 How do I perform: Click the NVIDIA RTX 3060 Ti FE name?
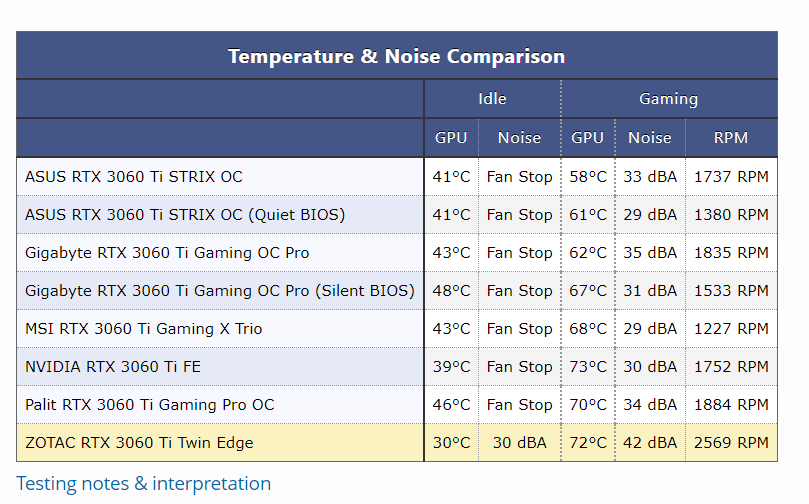[113, 367]
